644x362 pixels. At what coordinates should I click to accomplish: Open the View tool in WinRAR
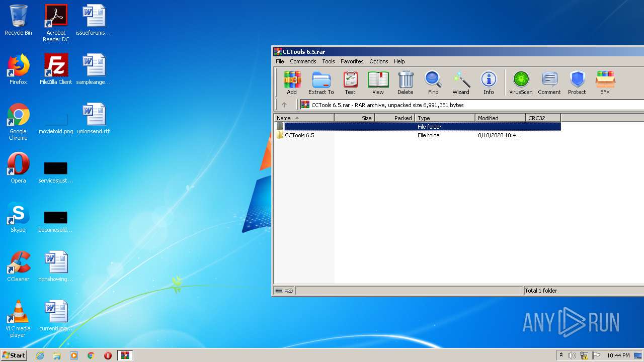378,82
